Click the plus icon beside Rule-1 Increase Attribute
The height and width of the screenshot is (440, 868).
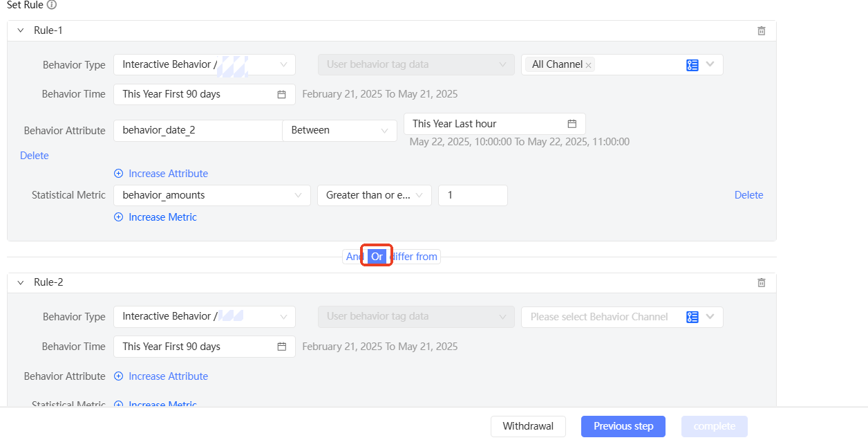pos(118,174)
